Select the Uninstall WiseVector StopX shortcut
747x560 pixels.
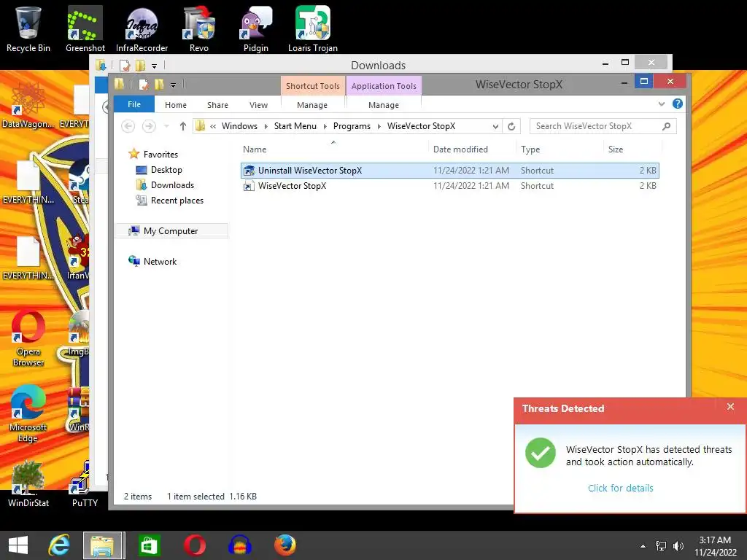pos(449,171)
